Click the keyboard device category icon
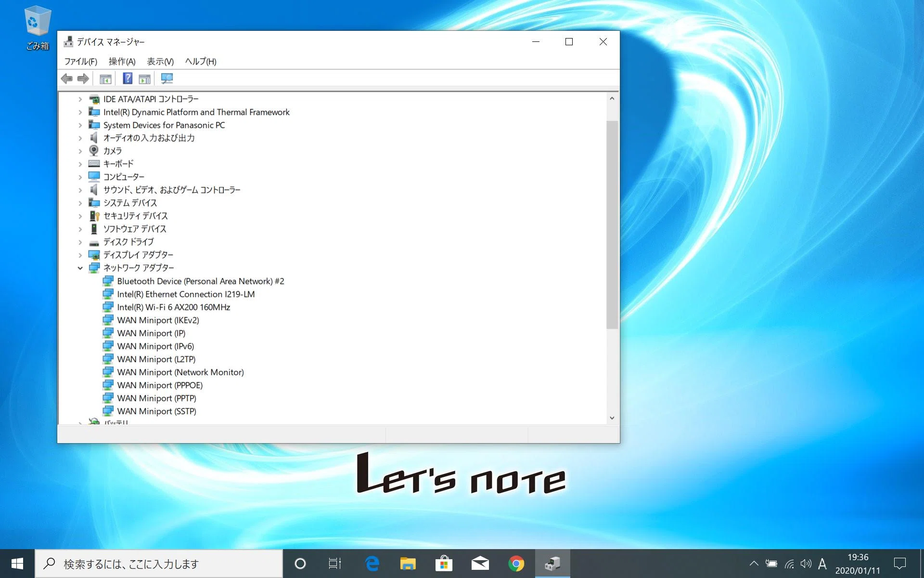The height and width of the screenshot is (578, 924). tap(94, 164)
